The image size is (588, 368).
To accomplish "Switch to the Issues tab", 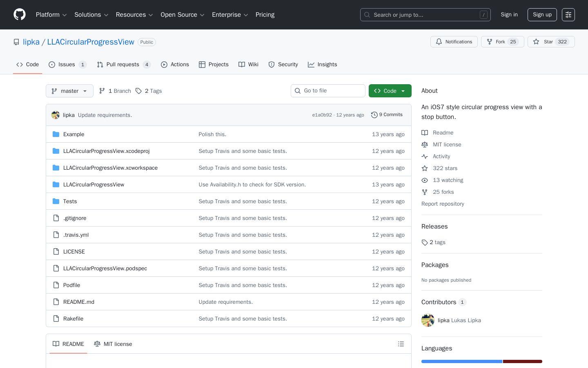I will 67,65.
